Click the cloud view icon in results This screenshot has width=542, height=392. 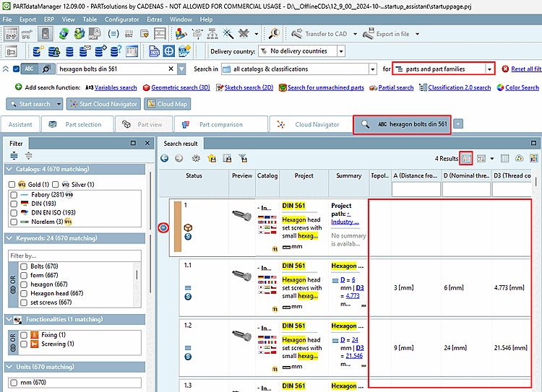tap(519, 159)
